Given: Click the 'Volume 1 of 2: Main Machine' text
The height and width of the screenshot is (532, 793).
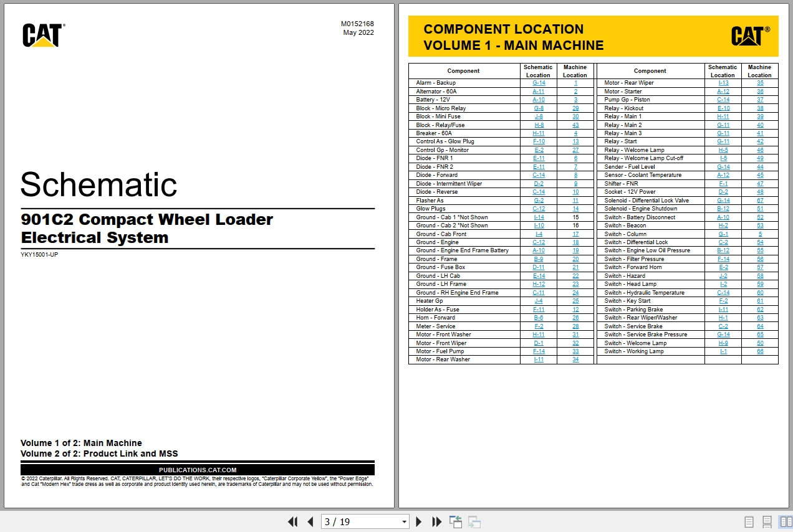Looking at the screenshot, I should click(x=81, y=443).
